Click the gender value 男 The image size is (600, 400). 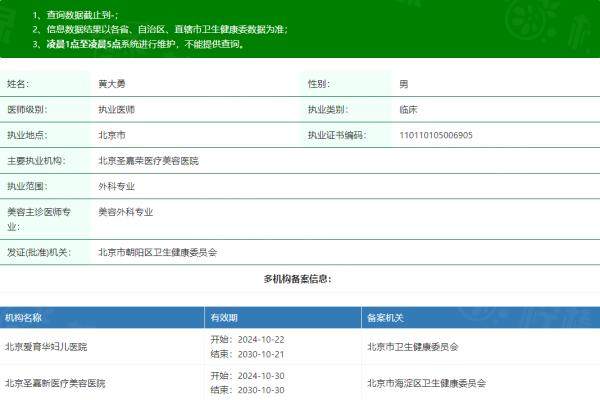pyautogui.click(x=403, y=85)
